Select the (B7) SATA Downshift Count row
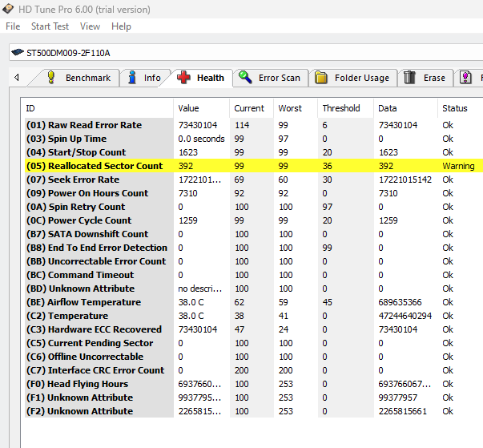This screenshot has width=483, height=448. point(254,234)
